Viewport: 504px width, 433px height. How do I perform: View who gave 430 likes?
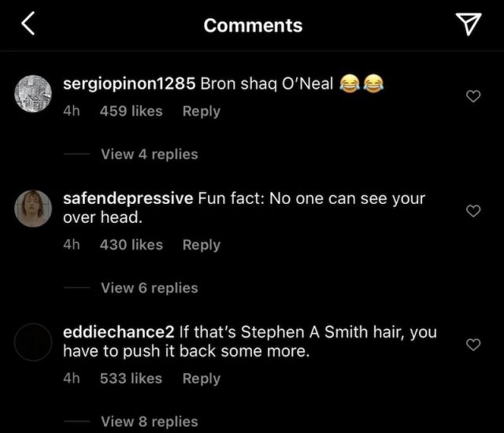[x=132, y=245]
